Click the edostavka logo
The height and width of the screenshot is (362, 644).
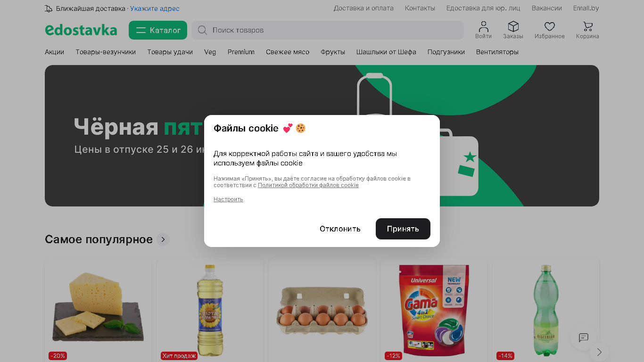click(x=81, y=30)
